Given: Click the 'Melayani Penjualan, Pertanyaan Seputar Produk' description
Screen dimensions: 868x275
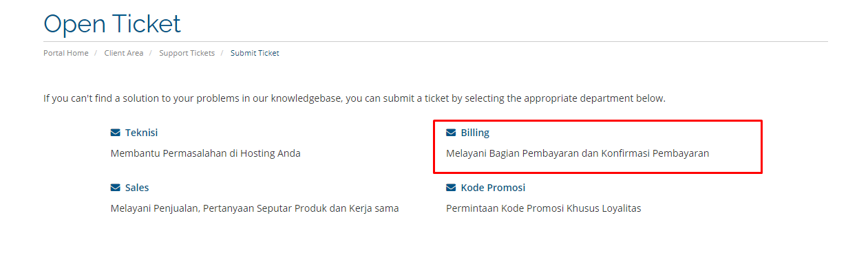Looking at the screenshot, I should coord(255,208).
